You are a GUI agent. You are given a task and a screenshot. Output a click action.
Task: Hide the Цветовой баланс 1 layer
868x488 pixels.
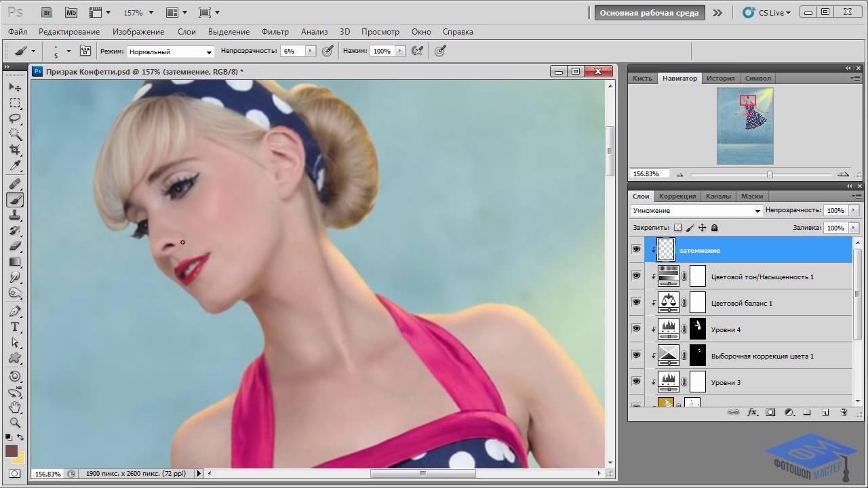(x=636, y=303)
